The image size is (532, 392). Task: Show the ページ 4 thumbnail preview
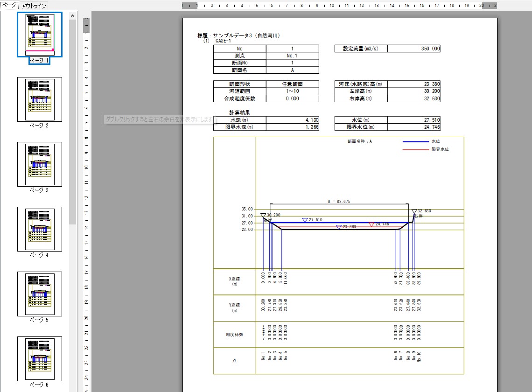(40, 229)
